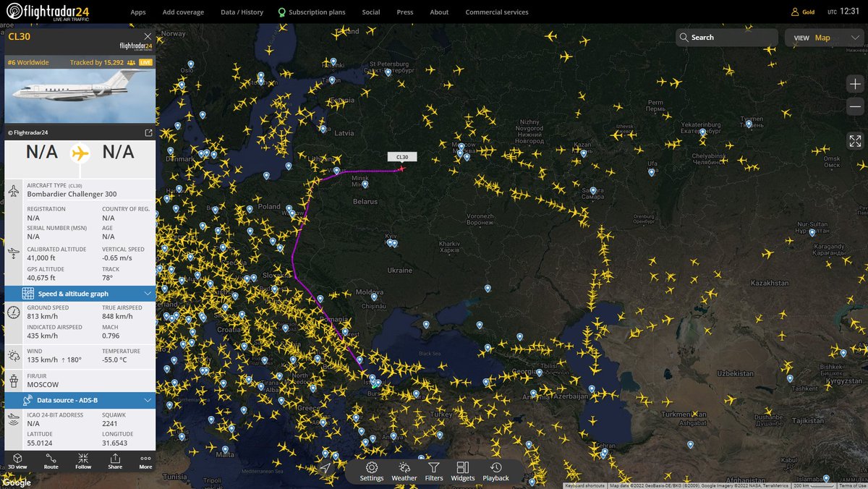
Task: Click the 813 km/h ground speed value
Action: [41, 316]
